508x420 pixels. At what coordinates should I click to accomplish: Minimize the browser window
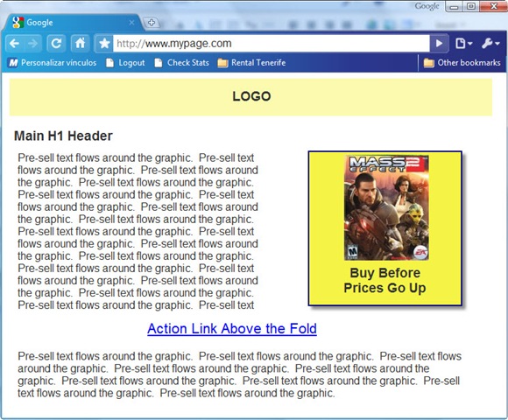click(x=455, y=6)
